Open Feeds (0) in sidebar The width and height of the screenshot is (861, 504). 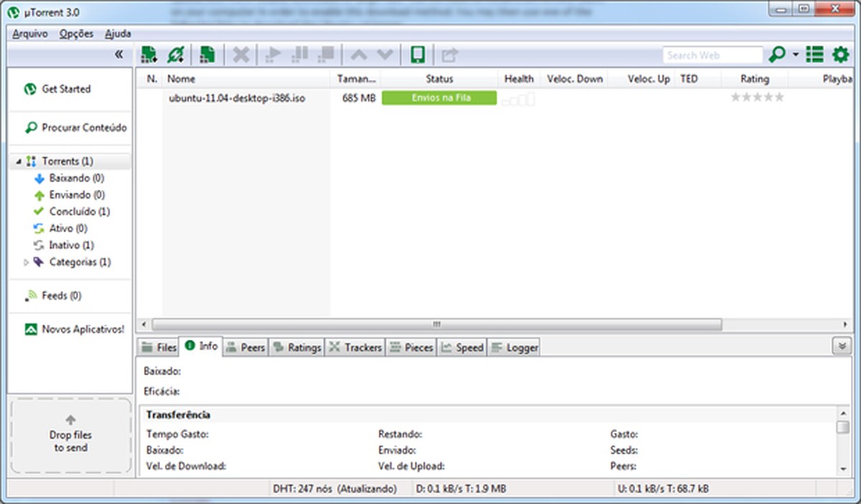pyautogui.click(x=61, y=295)
